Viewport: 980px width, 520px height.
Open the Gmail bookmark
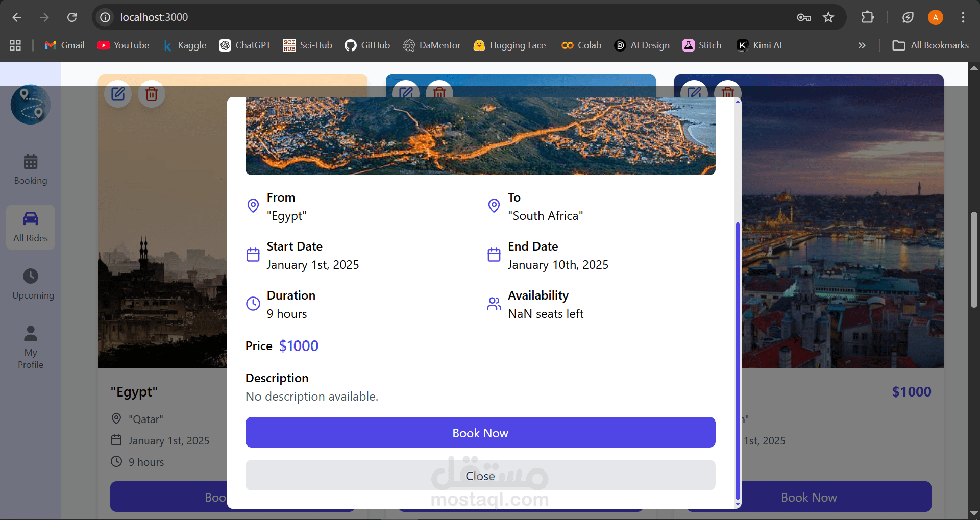65,45
